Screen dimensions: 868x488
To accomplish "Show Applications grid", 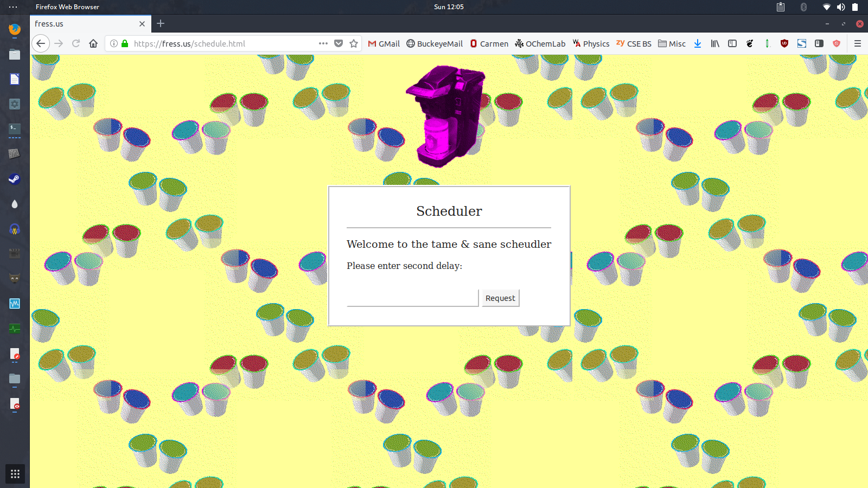I will 15,474.
